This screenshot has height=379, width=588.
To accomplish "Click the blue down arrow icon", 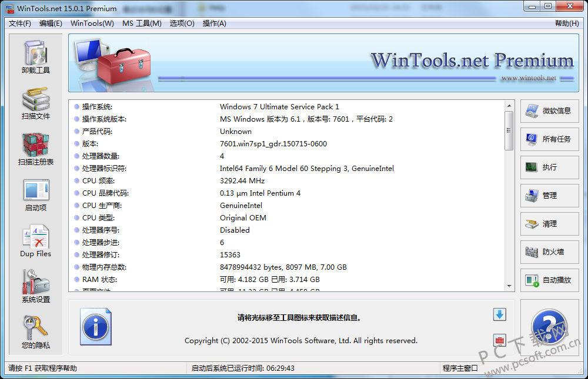I will point(499,314).
